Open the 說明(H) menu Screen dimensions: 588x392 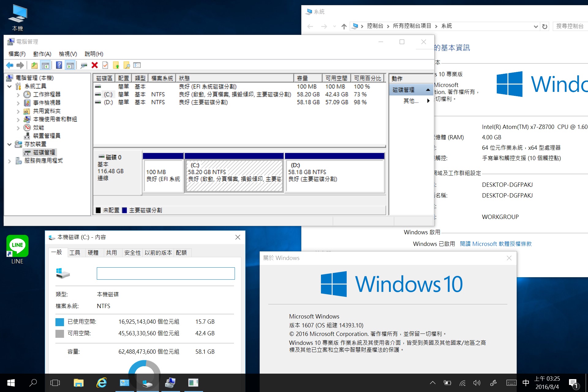tap(94, 54)
